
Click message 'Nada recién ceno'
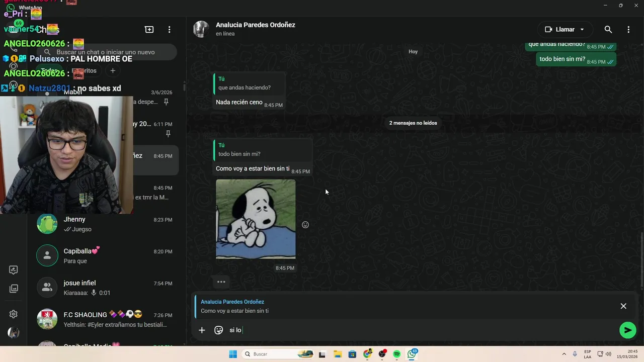239,102
